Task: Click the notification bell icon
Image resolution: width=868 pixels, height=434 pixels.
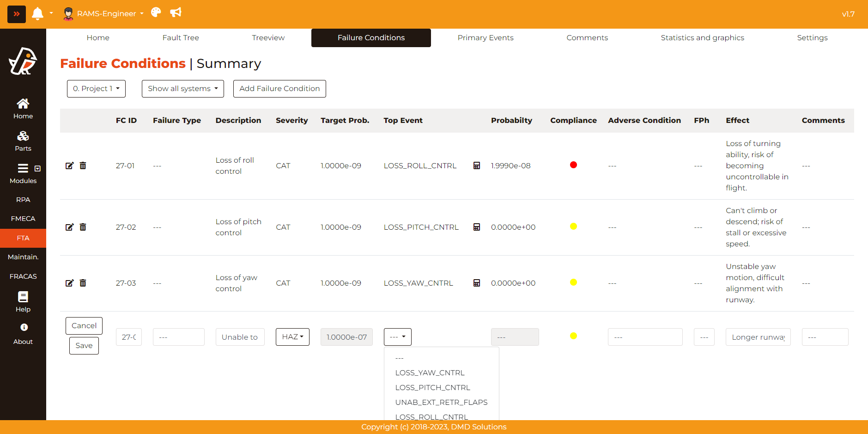Action: 37,13
